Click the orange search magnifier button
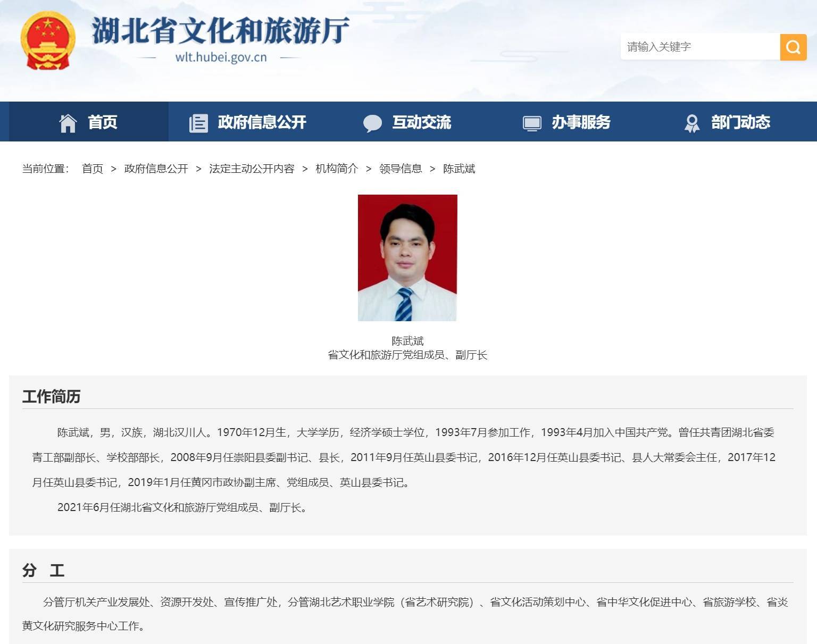 [x=793, y=47]
